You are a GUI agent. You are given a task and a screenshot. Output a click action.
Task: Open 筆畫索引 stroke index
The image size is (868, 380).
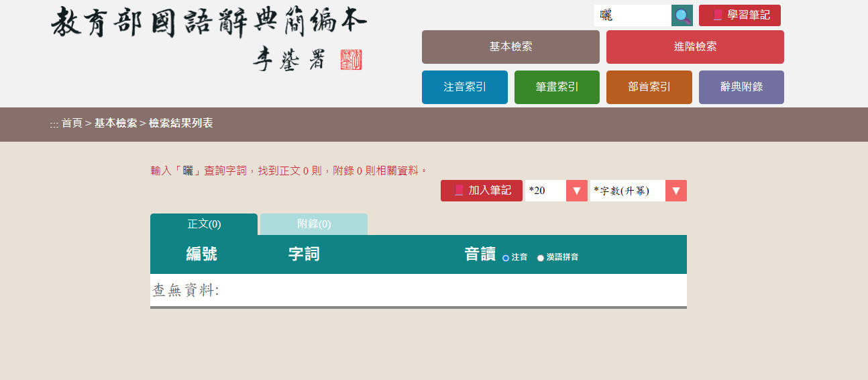coord(557,87)
